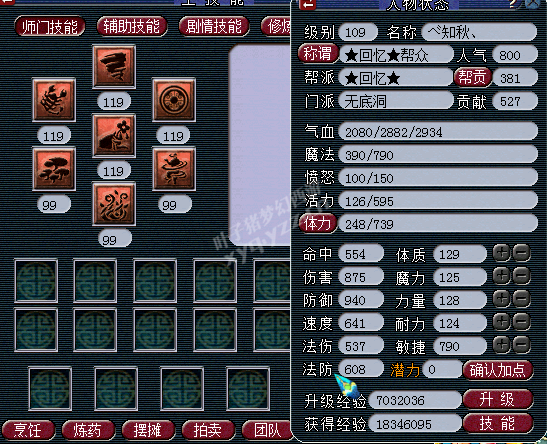Screen dimensions: 547x444
Task: Click the 称谓 title button
Action: (x=318, y=53)
